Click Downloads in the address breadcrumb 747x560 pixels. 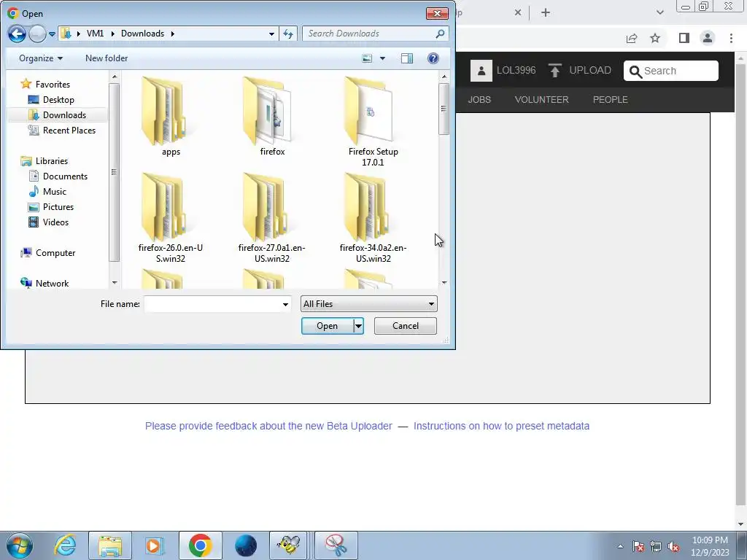142,34
